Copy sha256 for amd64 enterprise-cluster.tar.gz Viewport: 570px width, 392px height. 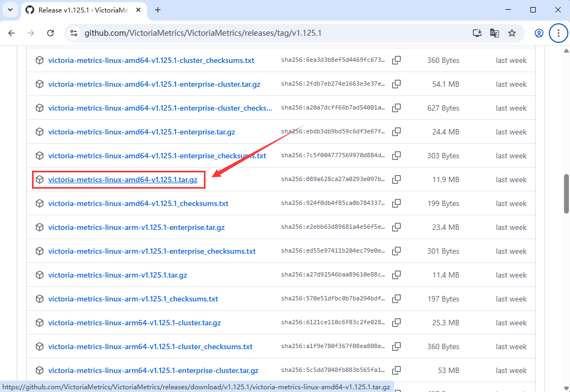(396, 84)
